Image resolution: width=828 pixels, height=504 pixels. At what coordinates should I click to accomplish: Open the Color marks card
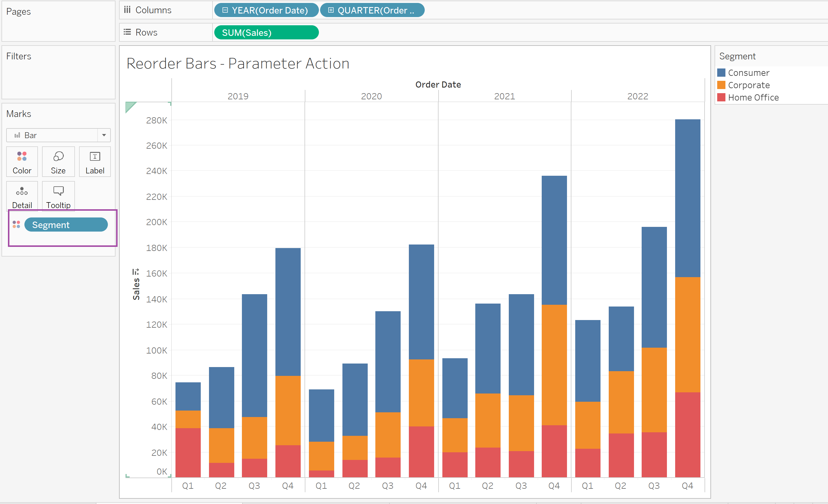22,162
